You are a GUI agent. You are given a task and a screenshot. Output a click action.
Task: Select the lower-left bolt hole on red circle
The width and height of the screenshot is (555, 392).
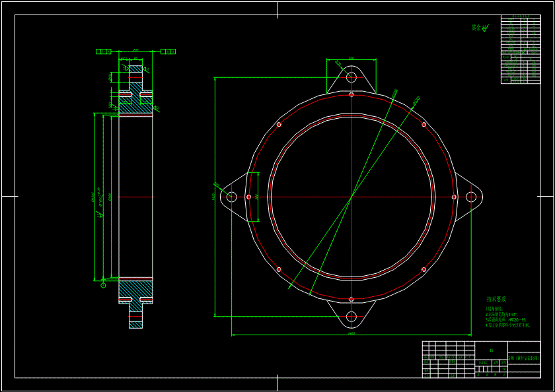coord(279,269)
